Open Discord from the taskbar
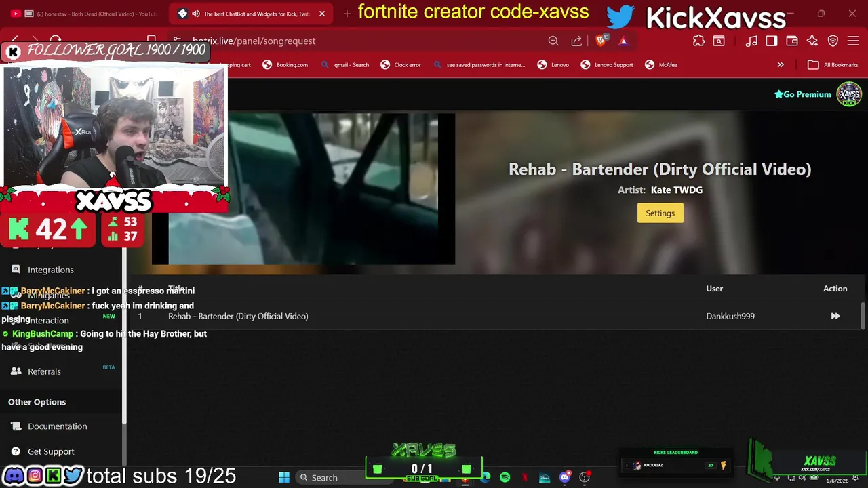The image size is (868, 488). click(x=564, y=477)
